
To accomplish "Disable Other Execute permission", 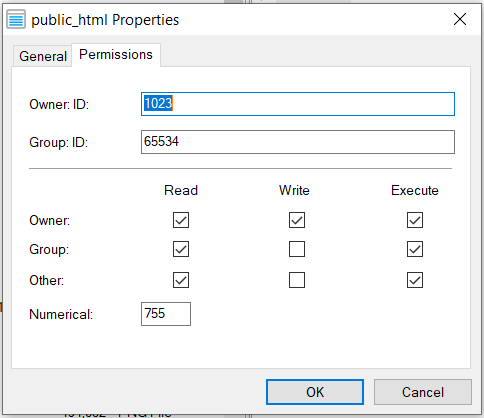I will 415,280.
